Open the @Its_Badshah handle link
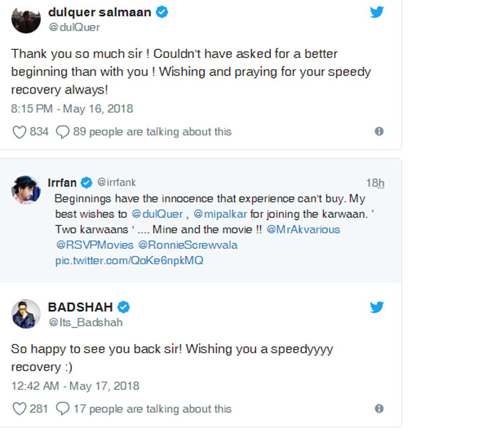 click(85, 323)
